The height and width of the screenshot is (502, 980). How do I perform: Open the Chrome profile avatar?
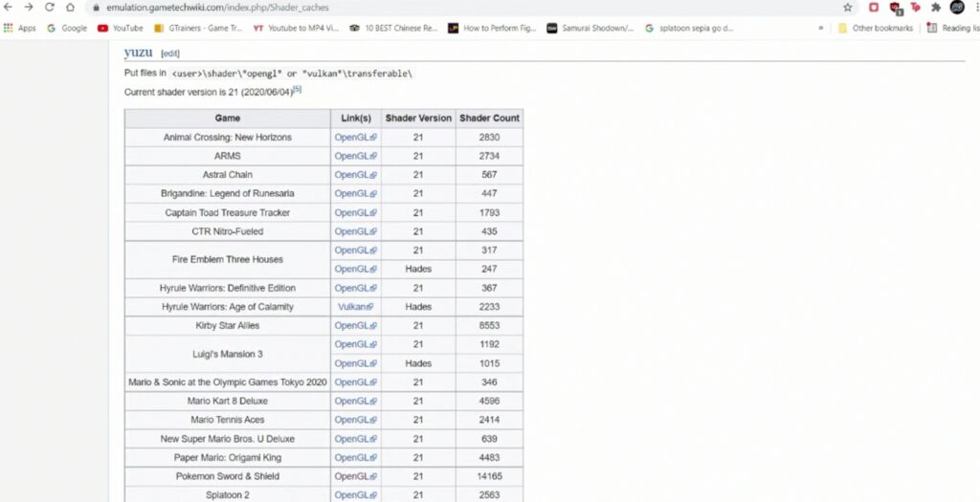[x=956, y=8]
